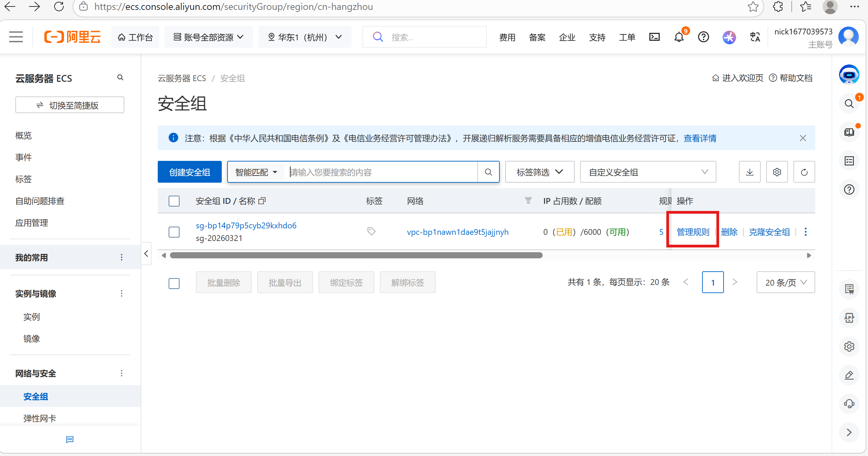The height and width of the screenshot is (456, 868).
Task: Open the notifications bell
Action: 679,37
